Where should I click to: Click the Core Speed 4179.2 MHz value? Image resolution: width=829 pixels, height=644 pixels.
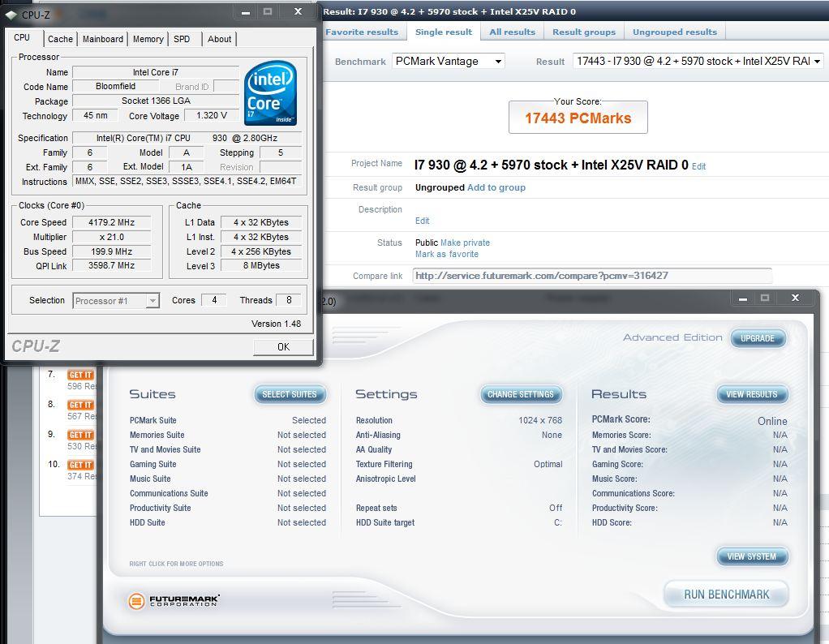tap(112, 222)
